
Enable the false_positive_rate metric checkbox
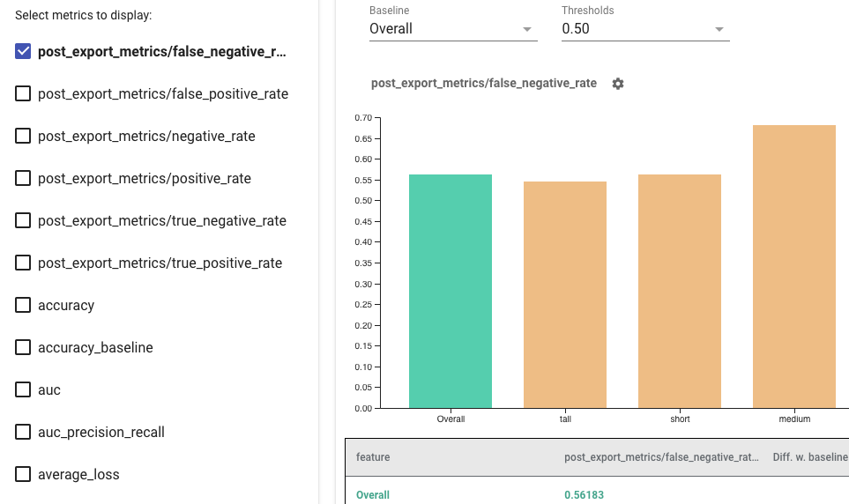pyautogui.click(x=24, y=93)
